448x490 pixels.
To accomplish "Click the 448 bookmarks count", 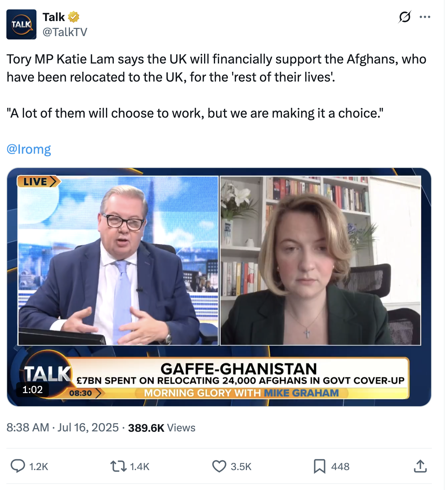I will (340, 467).
